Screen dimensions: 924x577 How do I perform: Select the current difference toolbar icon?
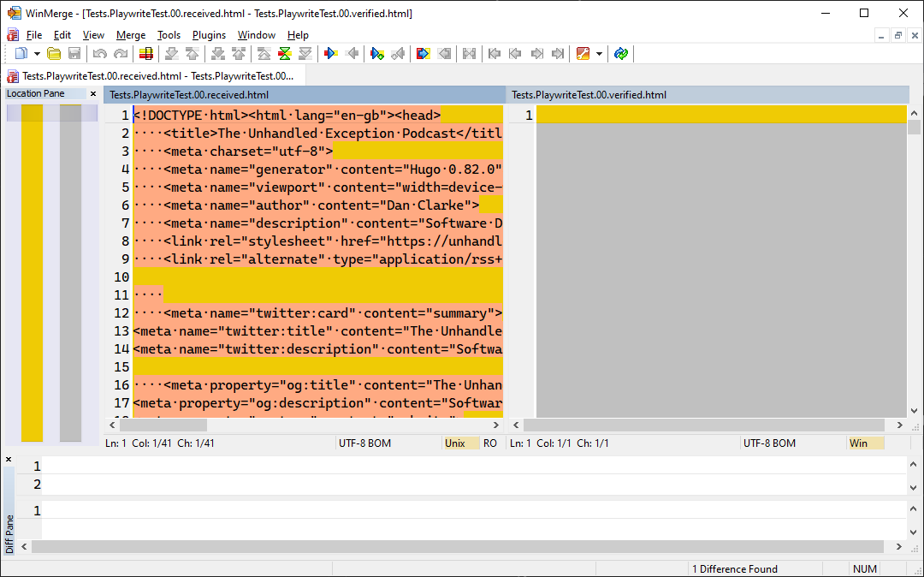coord(146,54)
